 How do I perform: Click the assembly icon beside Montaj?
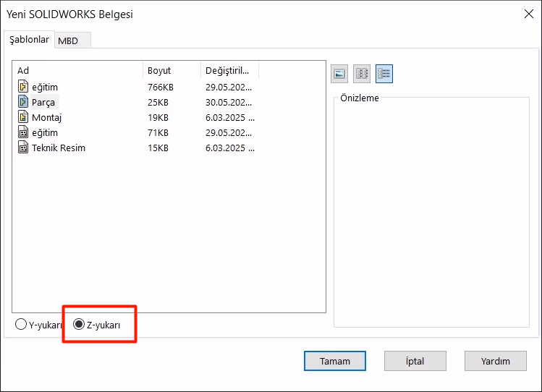(x=23, y=117)
